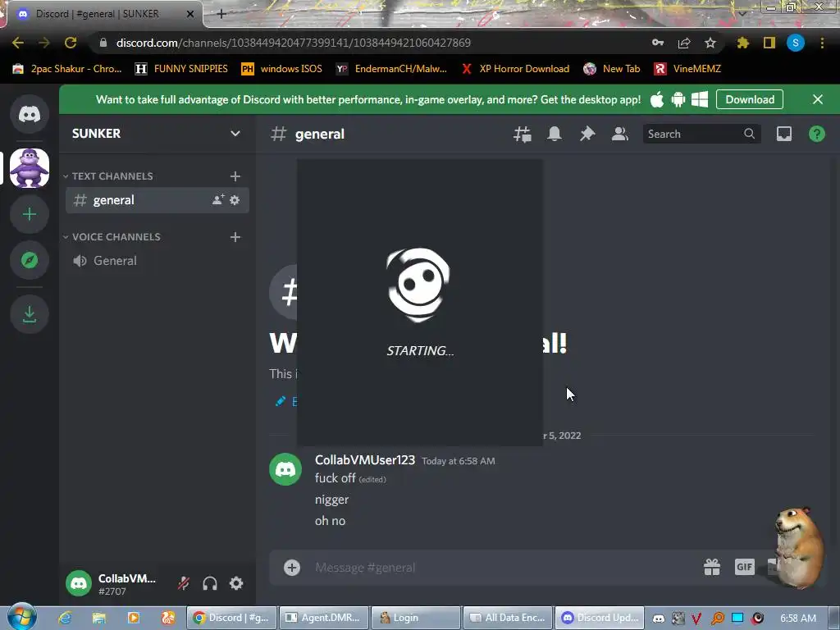840x630 pixels.
Task: Open saved passwords key icon
Action: (658, 43)
